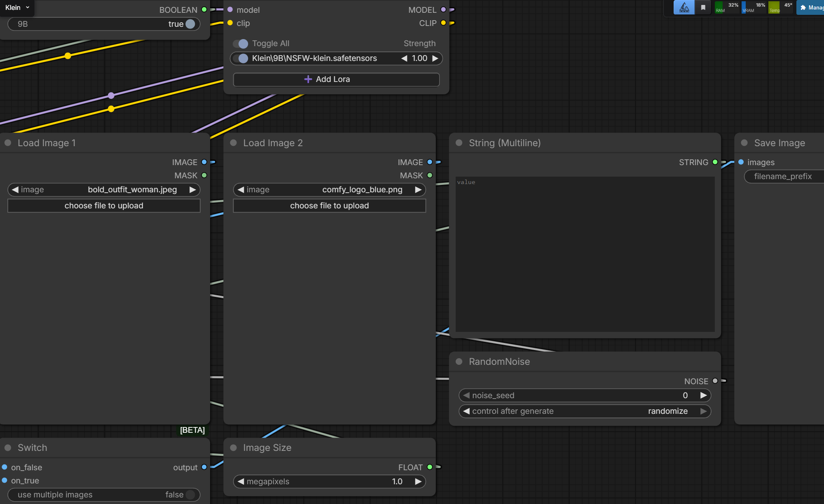Click the String (Multiline) collapse dot
Screen dimensions: 824x504
tap(459, 143)
